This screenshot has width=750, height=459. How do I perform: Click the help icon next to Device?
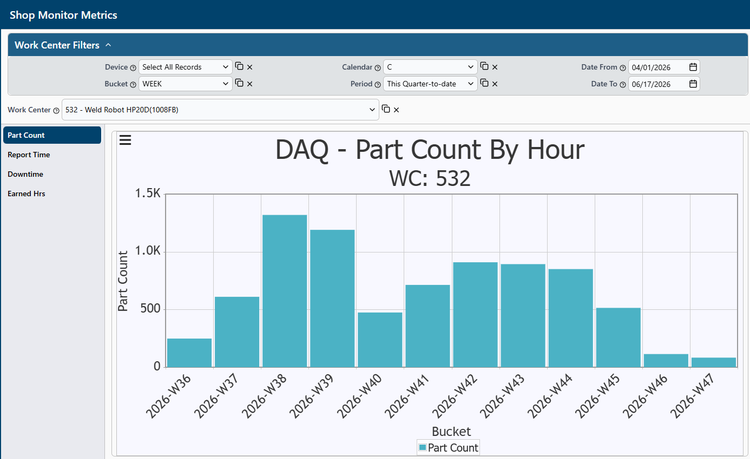coord(133,68)
